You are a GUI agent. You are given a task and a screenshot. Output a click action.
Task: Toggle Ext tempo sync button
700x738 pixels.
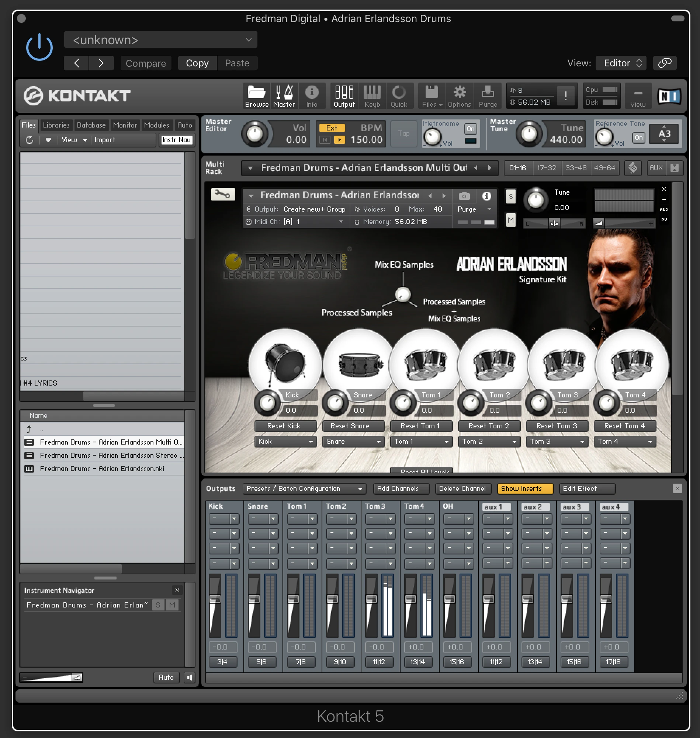(332, 128)
